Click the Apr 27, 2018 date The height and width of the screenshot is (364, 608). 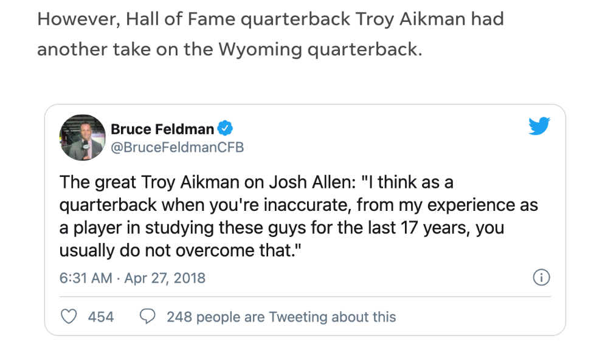pyautogui.click(x=165, y=278)
